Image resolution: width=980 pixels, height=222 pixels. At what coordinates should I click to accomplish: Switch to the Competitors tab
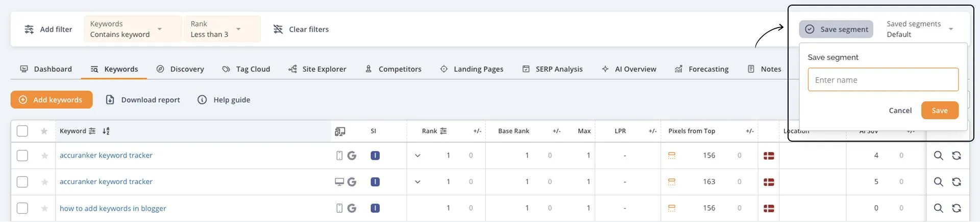[394, 69]
